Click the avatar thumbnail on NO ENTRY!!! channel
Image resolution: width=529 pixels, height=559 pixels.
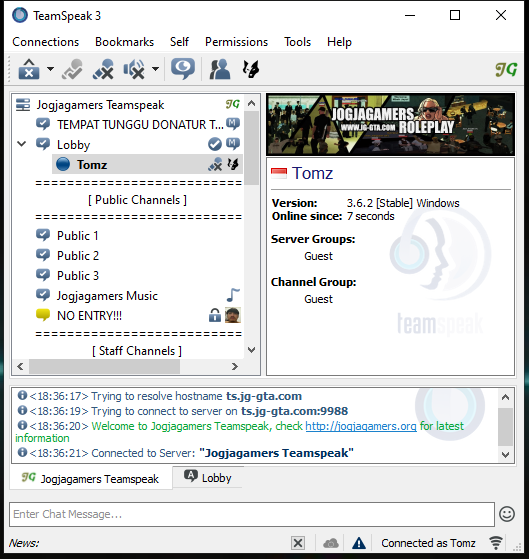(x=233, y=315)
